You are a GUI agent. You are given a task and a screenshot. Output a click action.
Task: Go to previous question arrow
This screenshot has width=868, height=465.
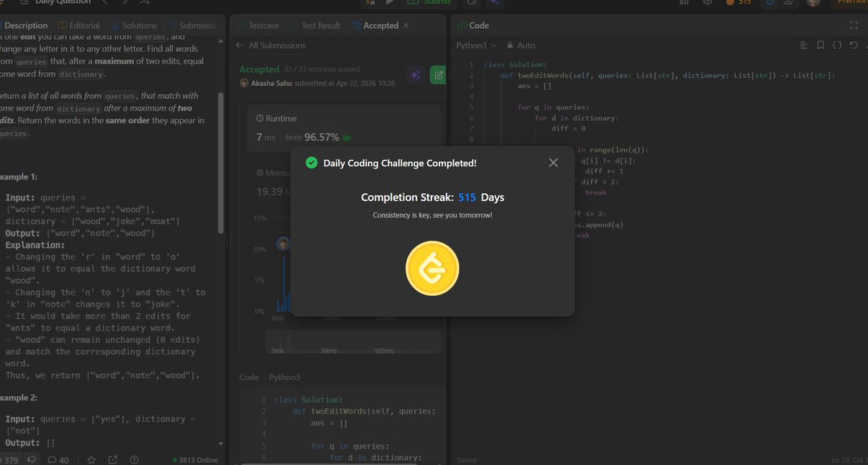pos(105,2)
